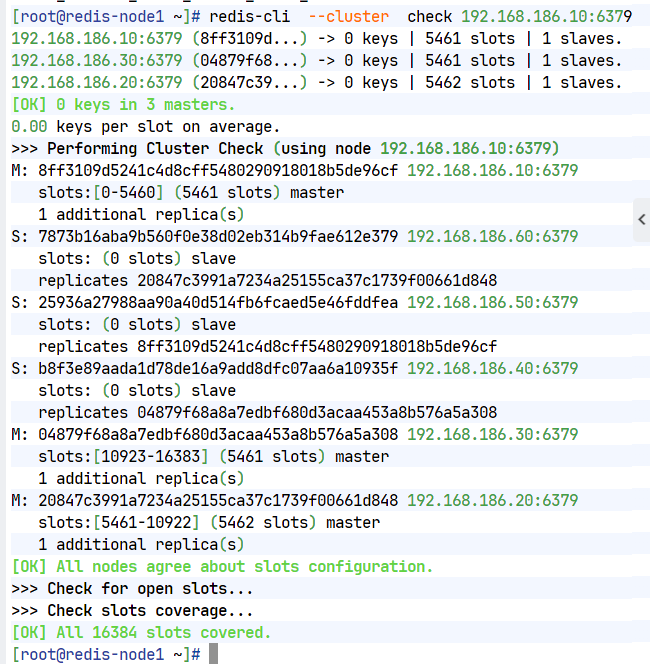Image resolution: width=650 pixels, height=664 pixels.
Task: Click 'slots:[10923-16383] (5461 slots) master' line
Action: pyautogui.click(x=213, y=457)
